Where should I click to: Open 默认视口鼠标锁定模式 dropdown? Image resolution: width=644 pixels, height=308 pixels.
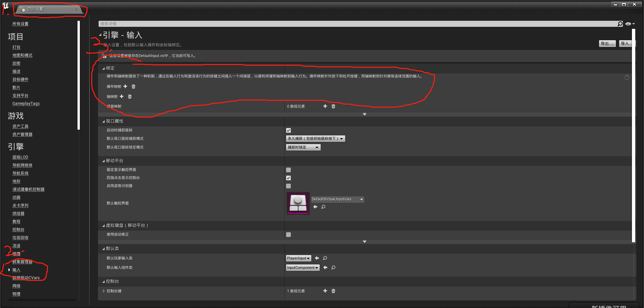pyautogui.click(x=303, y=147)
